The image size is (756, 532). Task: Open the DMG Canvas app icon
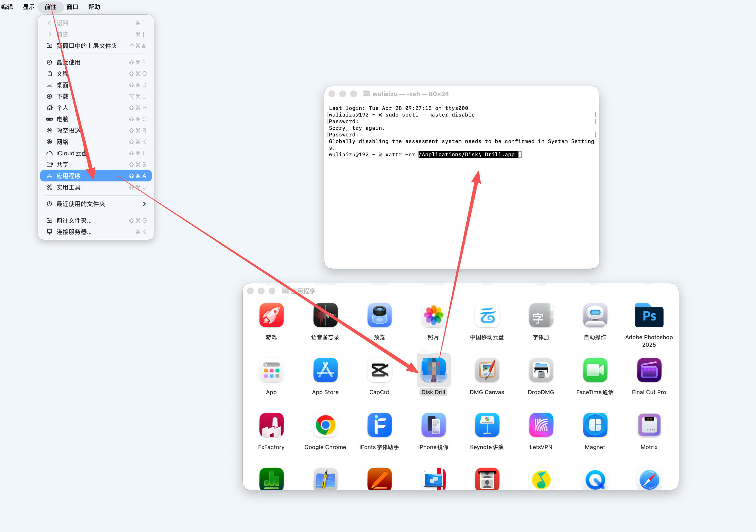pyautogui.click(x=487, y=370)
